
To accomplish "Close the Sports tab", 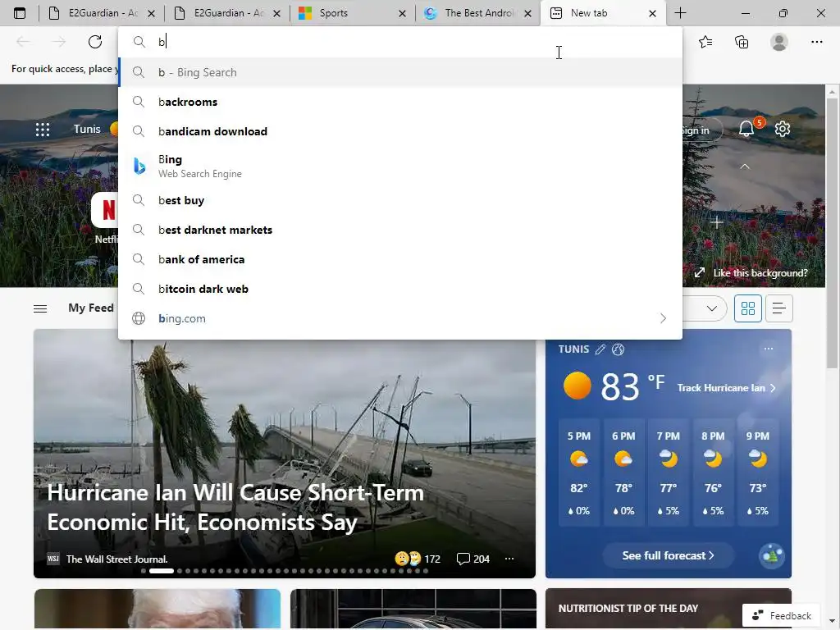I will 402,13.
